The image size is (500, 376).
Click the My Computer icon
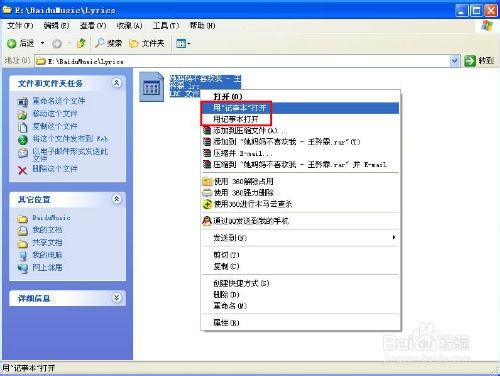tap(22, 256)
